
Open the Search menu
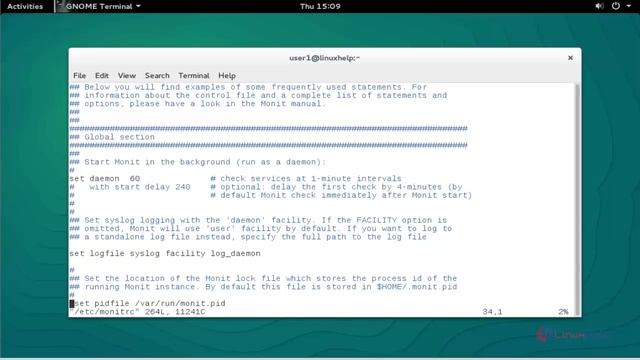(x=157, y=76)
